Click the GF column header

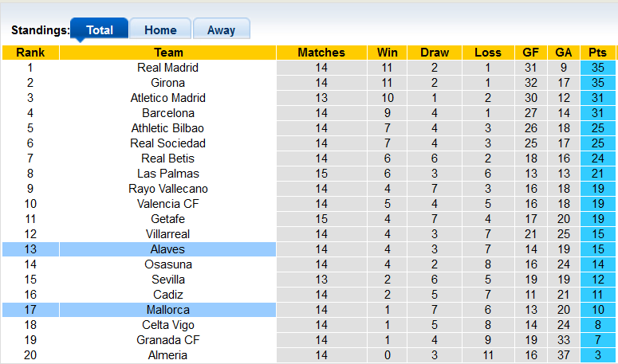tap(530, 53)
